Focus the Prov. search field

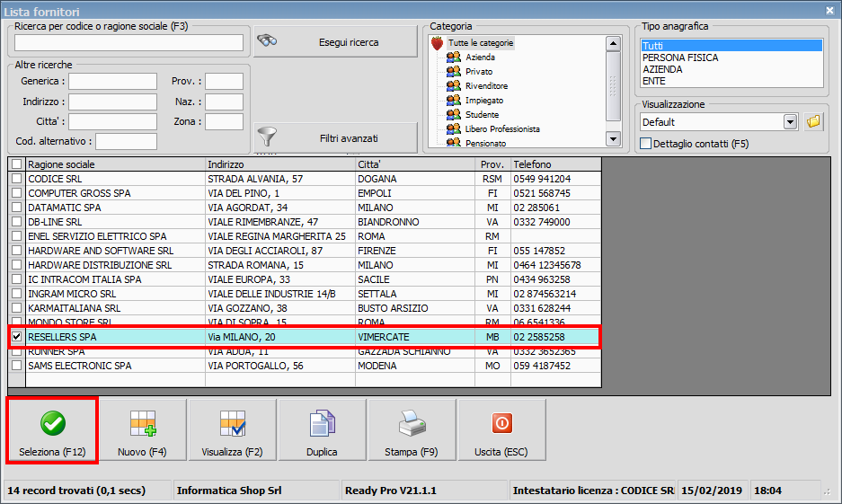[224, 81]
